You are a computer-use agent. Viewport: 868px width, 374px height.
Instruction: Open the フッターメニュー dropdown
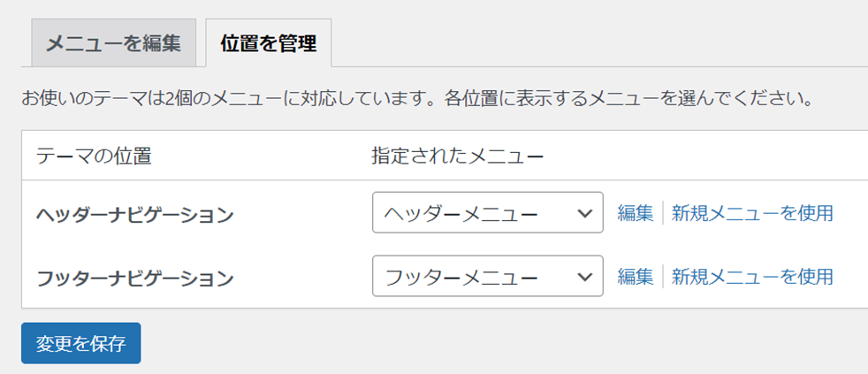(x=487, y=277)
